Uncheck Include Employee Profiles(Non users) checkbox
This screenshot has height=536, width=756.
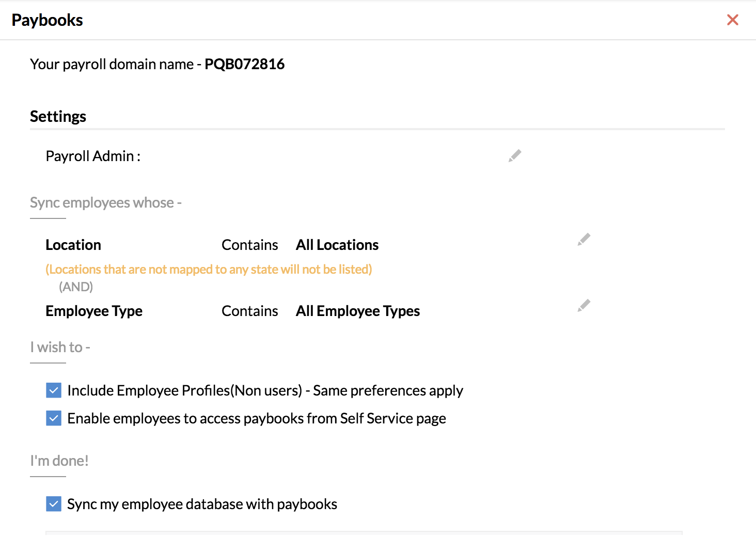(54, 390)
